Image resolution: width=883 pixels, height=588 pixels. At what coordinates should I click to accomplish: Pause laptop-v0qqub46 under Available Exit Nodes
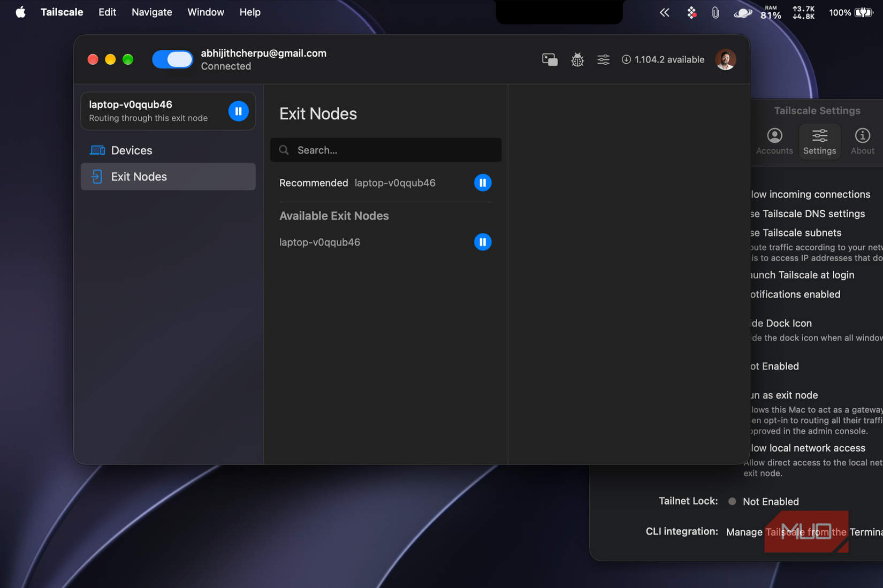(x=483, y=242)
